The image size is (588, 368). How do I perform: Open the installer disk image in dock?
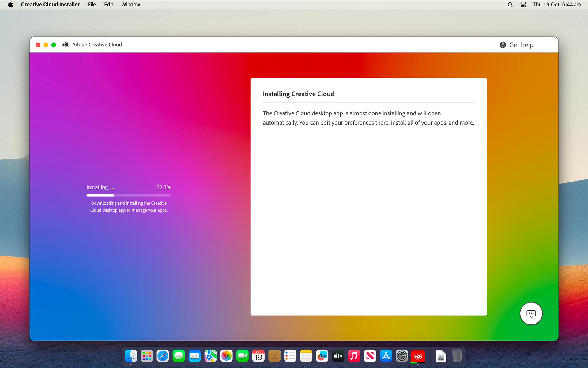(441, 356)
